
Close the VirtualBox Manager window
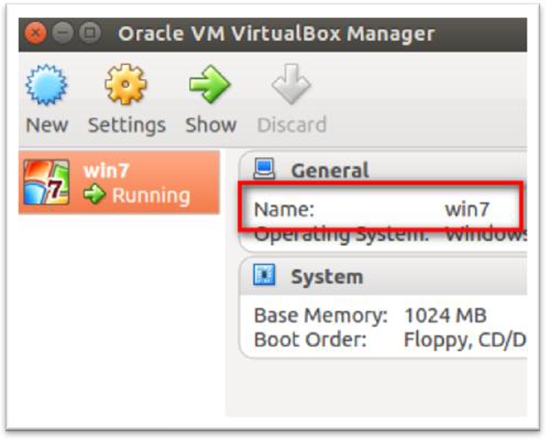tap(35, 33)
